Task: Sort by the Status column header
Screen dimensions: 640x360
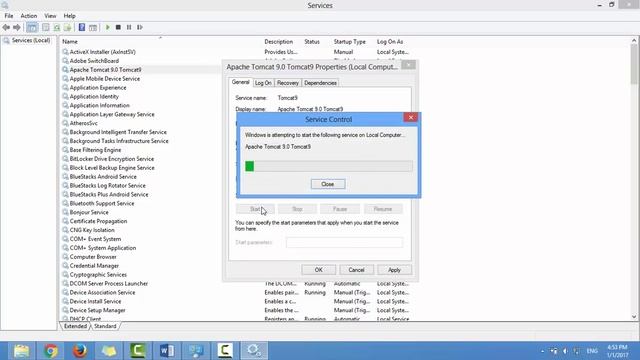Action: pos(312,42)
